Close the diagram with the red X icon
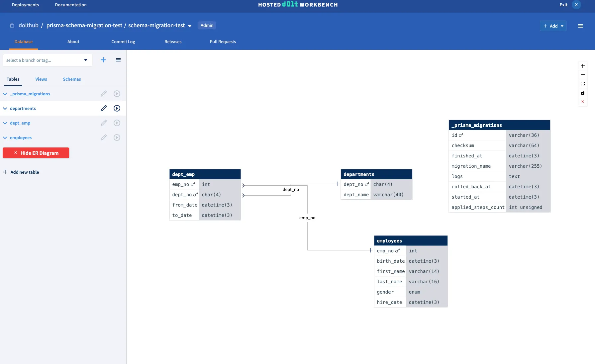Image resolution: width=595 pixels, height=364 pixels. click(x=582, y=102)
